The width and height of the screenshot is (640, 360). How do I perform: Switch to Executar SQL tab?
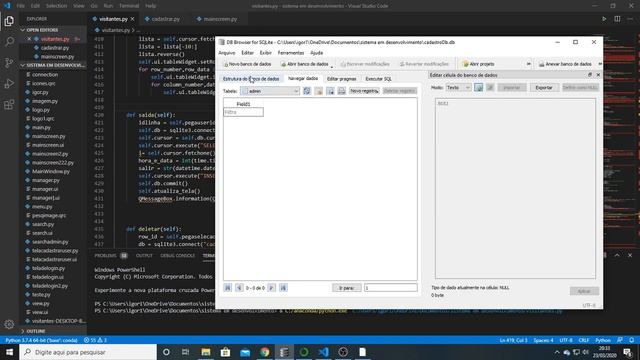(x=378, y=79)
